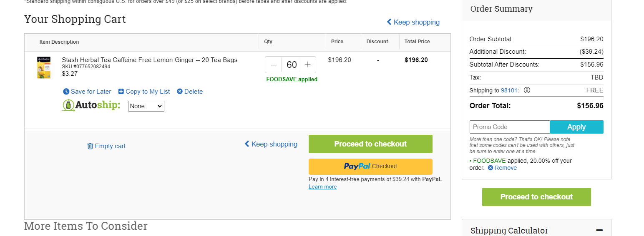Click the Save for Later clock icon

[66, 92]
